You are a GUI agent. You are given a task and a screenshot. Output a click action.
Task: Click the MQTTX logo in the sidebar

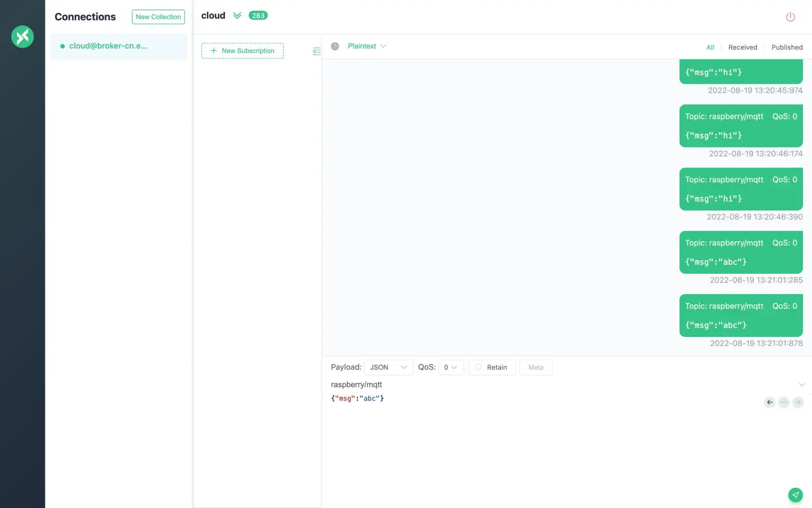point(22,36)
